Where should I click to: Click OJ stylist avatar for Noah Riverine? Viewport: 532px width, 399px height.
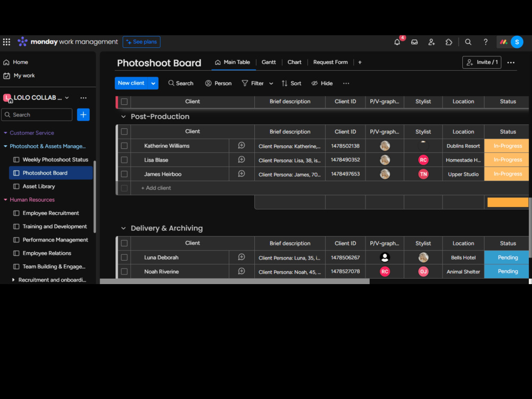click(x=423, y=271)
